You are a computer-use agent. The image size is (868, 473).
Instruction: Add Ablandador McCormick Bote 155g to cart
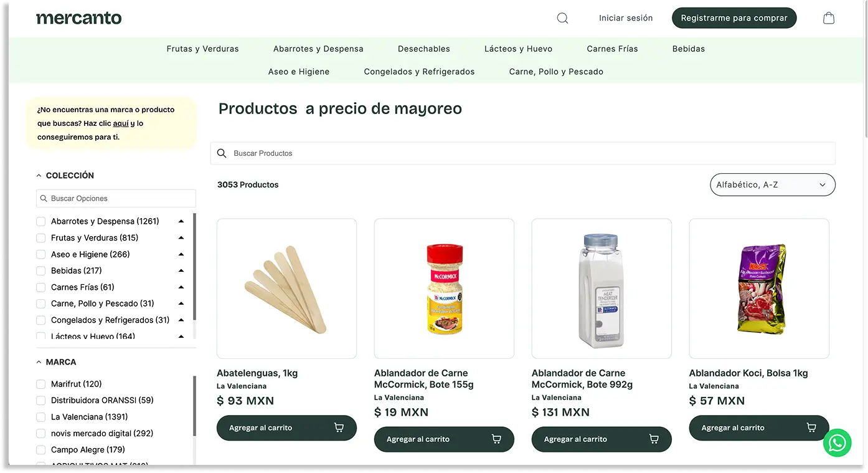(444, 439)
